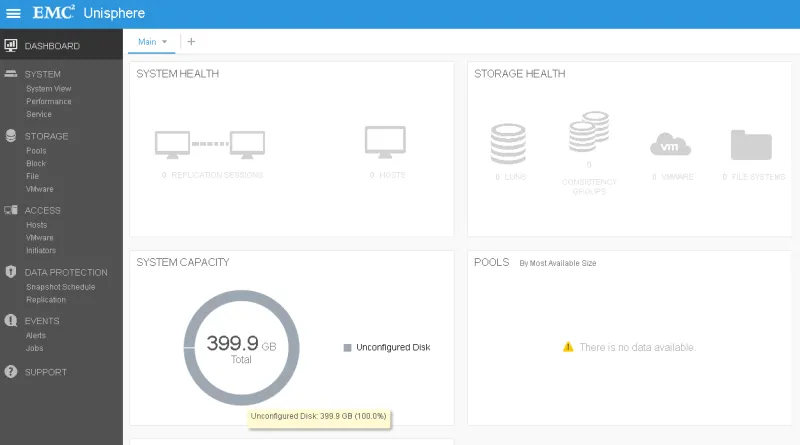Click the File Systems folder icon

tap(751, 145)
